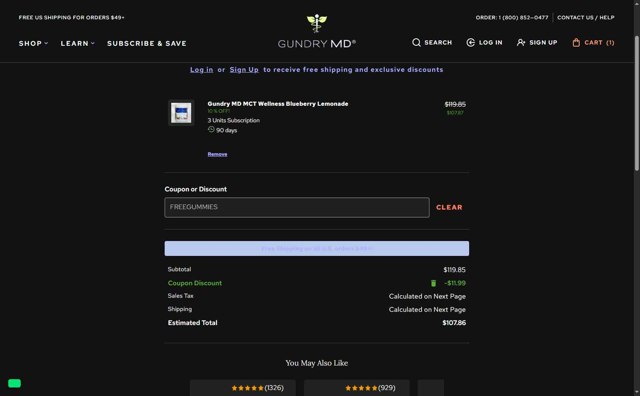The image size is (640, 396).
Task: Click the Coupon Discount label
Action: click(x=195, y=283)
